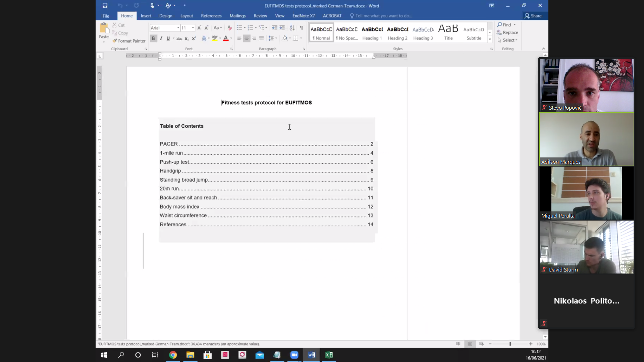The height and width of the screenshot is (362, 644).
Task: Click the Clear Formatting eraser icon
Action: pyautogui.click(x=229, y=28)
